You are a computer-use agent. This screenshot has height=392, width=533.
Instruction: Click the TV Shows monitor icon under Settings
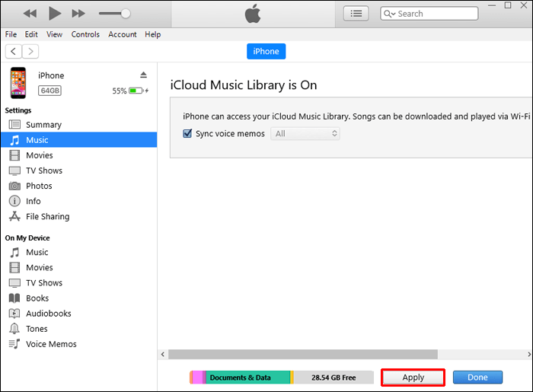14,171
